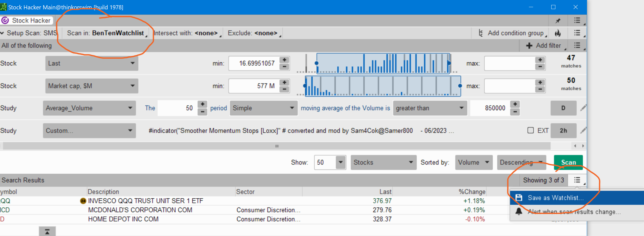Viewport: 644px width, 236px height.
Task: Click the flame sizzle index icon
Action: (x=558, y=33)
